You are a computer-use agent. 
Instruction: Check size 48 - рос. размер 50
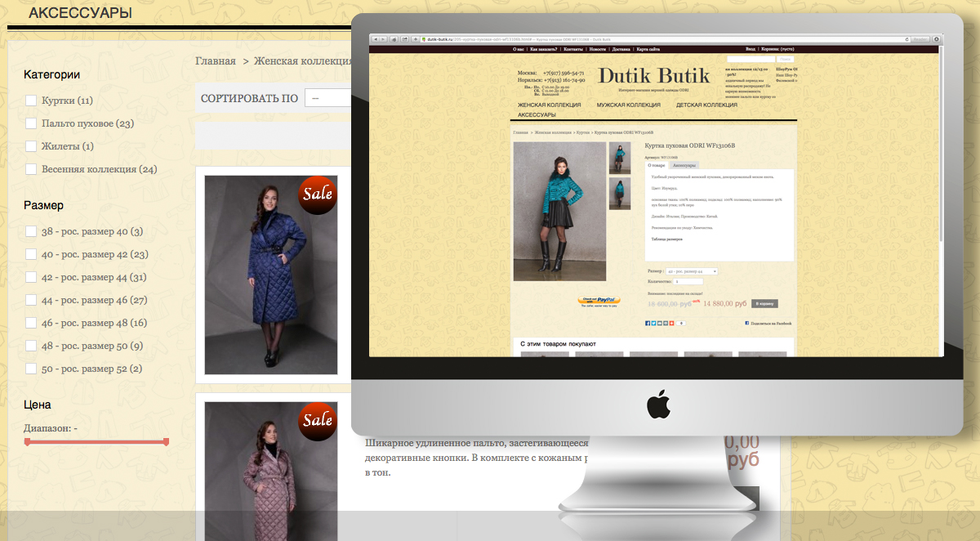point(31,346)
